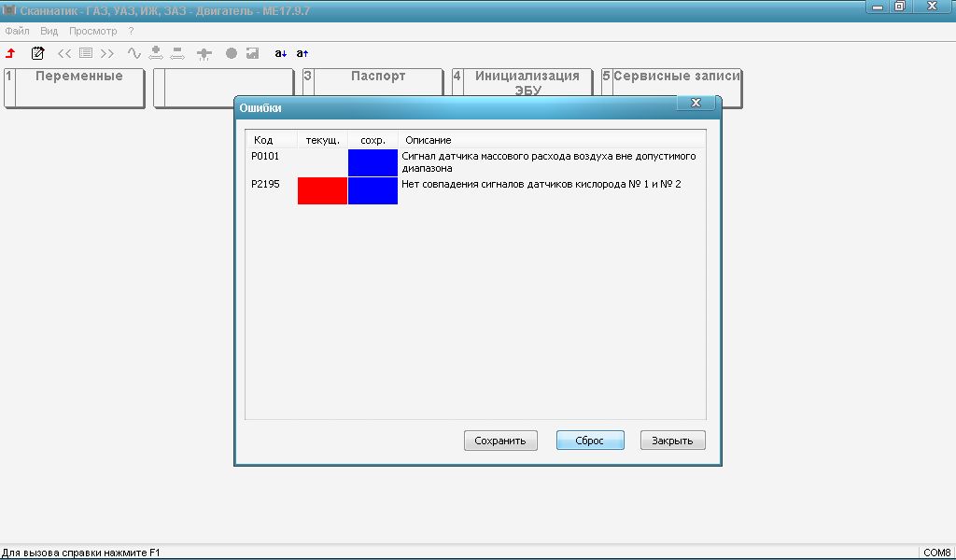Click the double right chevron icon
Image resolution: width=956 pixels, height=560 pixels.
click(107, 53)
